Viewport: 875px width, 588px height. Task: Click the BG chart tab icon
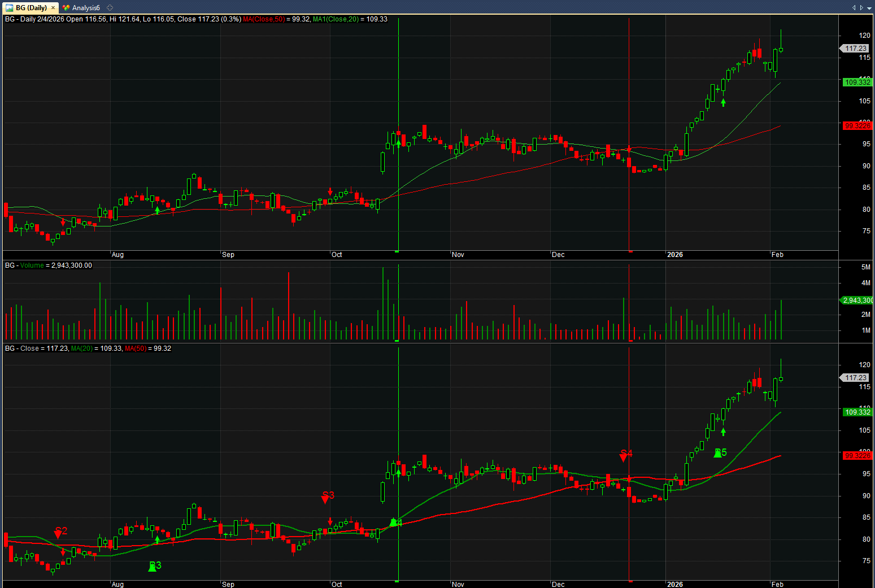pyautogui.click(x=10, y=8)
